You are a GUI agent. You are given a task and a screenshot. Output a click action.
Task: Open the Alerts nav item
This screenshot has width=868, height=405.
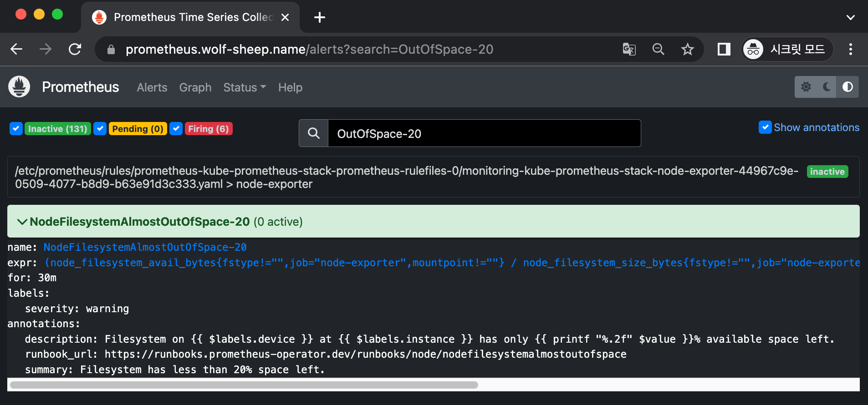click(x=152, y=87)
